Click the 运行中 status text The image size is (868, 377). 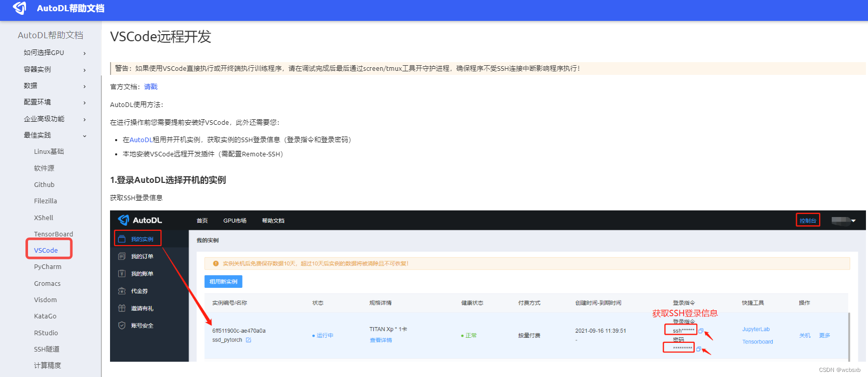(x=325, y=335)
